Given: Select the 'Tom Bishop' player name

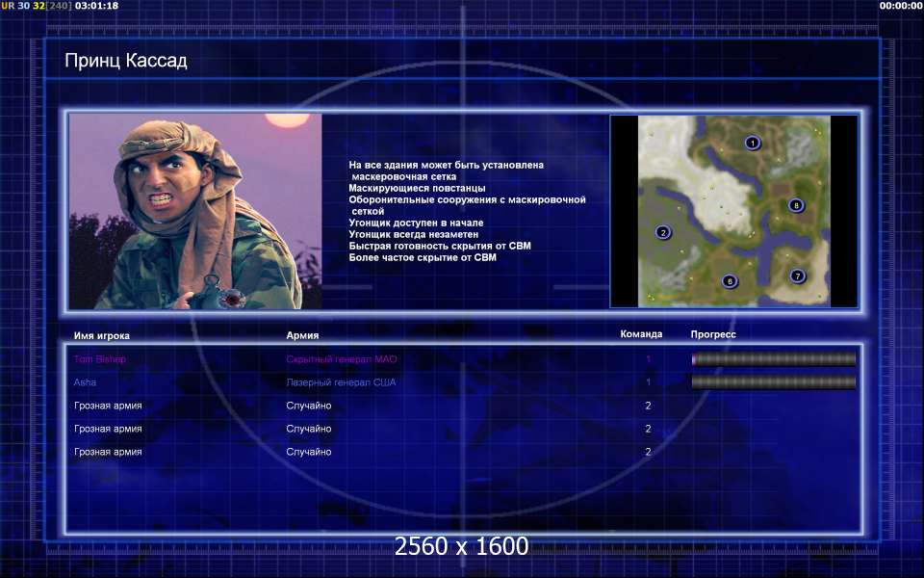Looking at the screenshot, I should click(x=99, y=359).
